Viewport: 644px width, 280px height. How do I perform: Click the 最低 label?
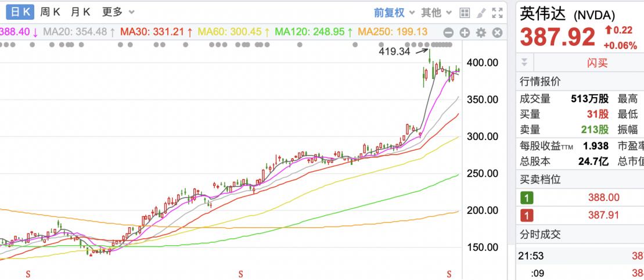pyautogui.click(x=628, y=114)
